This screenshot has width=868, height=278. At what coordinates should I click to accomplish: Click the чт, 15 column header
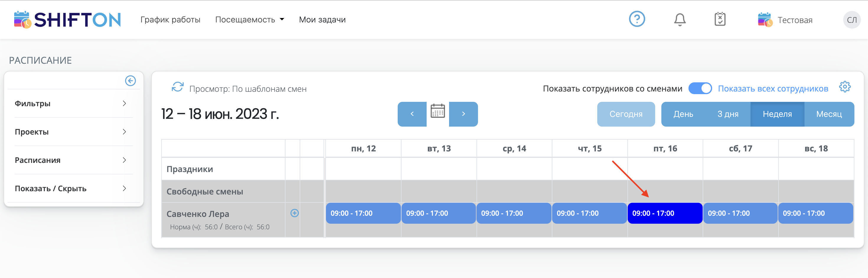tap(590, 148)
